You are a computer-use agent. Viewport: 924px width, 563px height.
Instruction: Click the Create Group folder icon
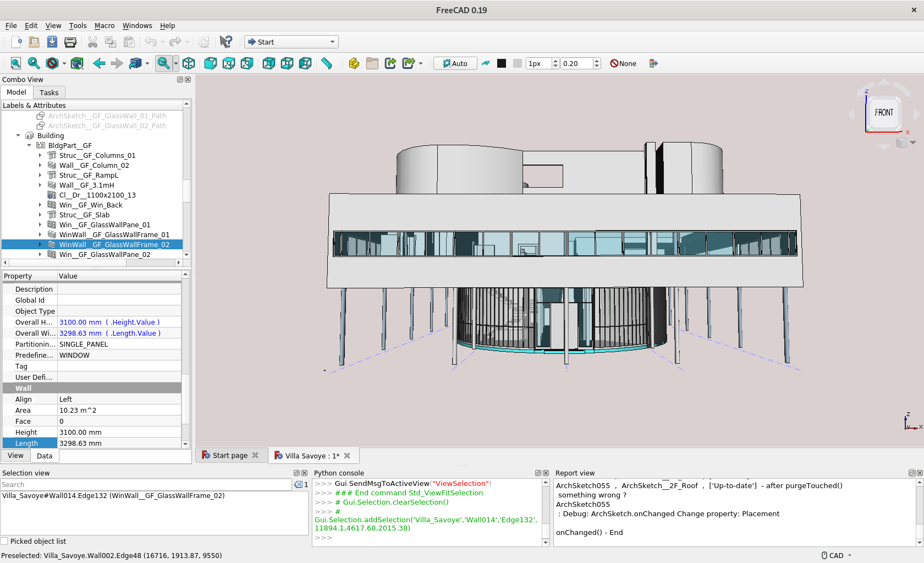[372, 63]
